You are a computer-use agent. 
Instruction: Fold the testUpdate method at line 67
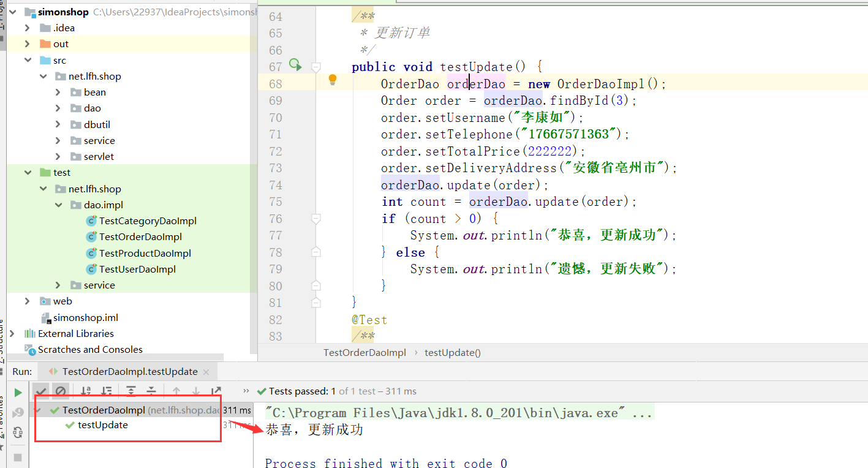point(316,66)
